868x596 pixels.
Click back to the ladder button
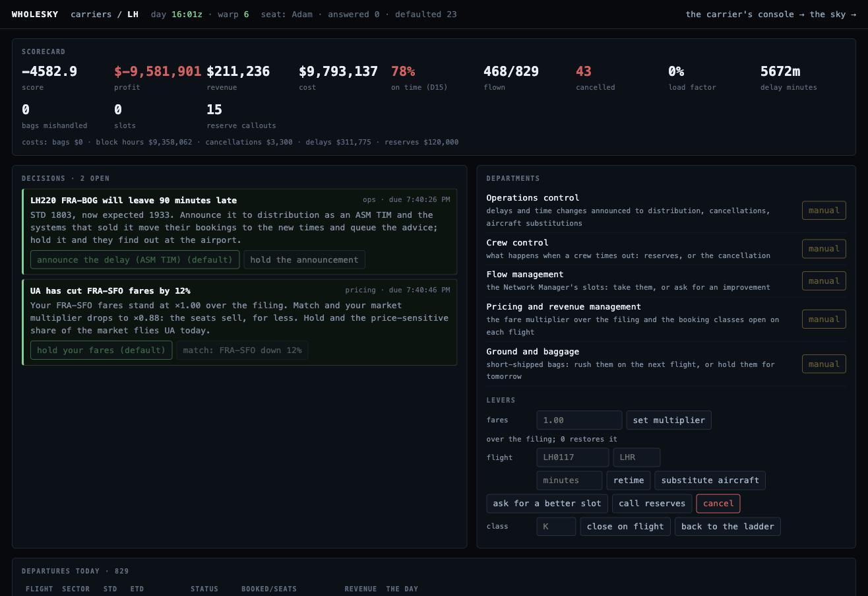(x=728, y=527)
